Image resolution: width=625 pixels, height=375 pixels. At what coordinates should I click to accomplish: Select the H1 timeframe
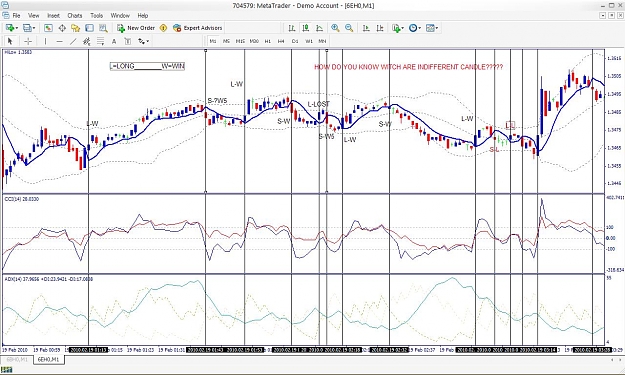pyautogui.click(x=268, y=41)
